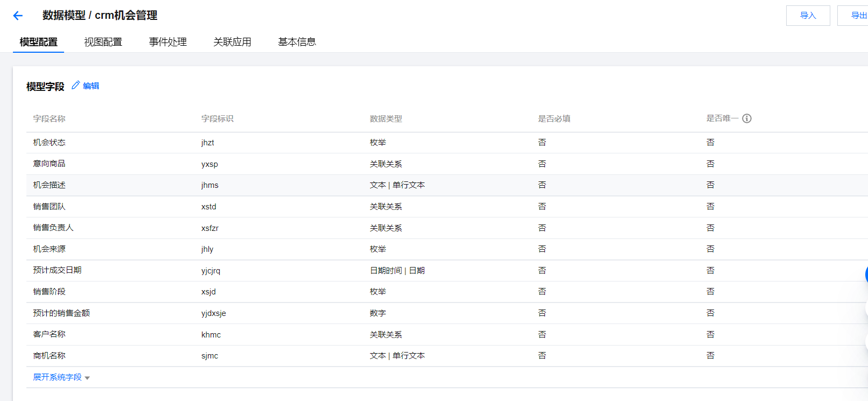The image size is (868, 401).
Task: Click 关联关系 type in the 销售团队 row
Action: (x=386, y=207)
